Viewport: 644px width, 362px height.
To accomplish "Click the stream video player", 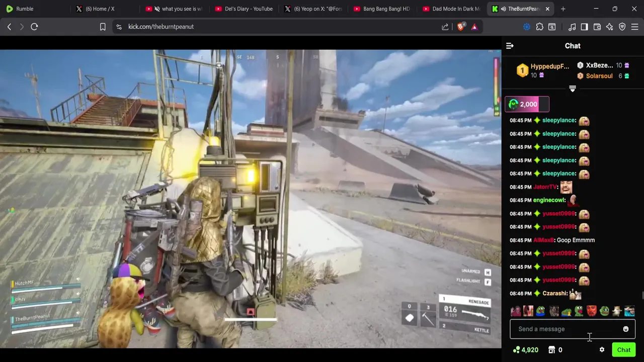I will pyautogui.click(x=251, y=199).
